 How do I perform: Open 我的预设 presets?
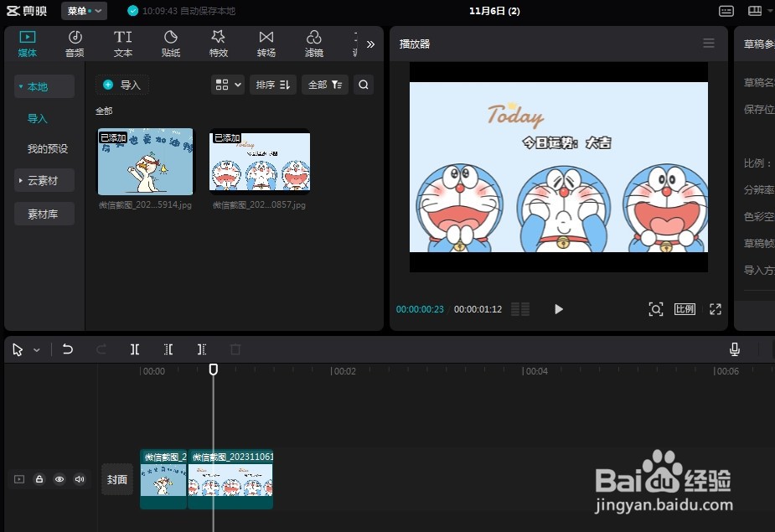(48, 149)
